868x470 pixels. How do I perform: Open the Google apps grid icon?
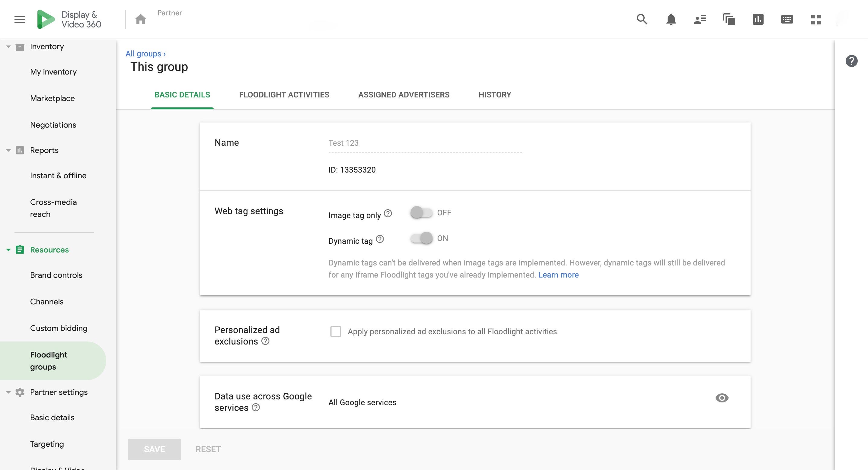[816, 19]
